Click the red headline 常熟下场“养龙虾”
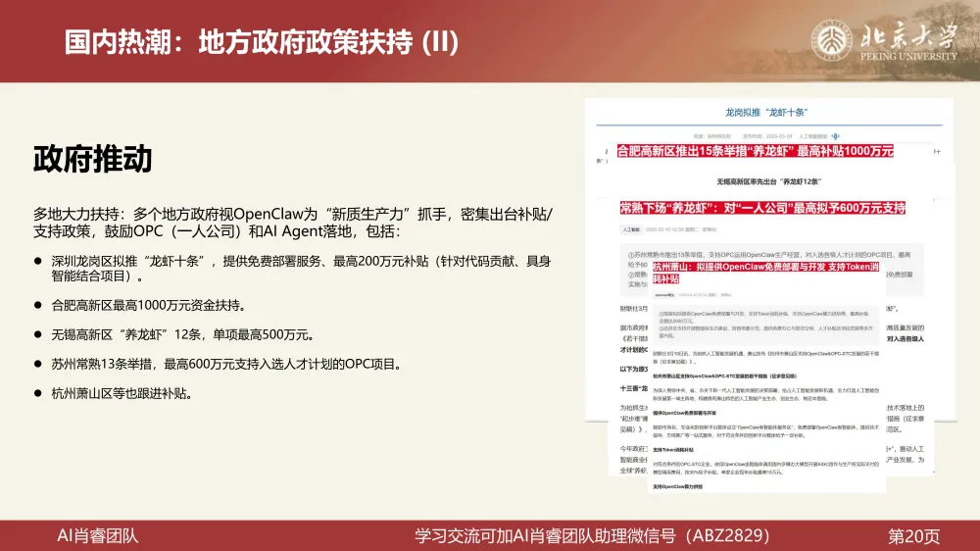Viewport: 980px width, 551px height. 762,208
